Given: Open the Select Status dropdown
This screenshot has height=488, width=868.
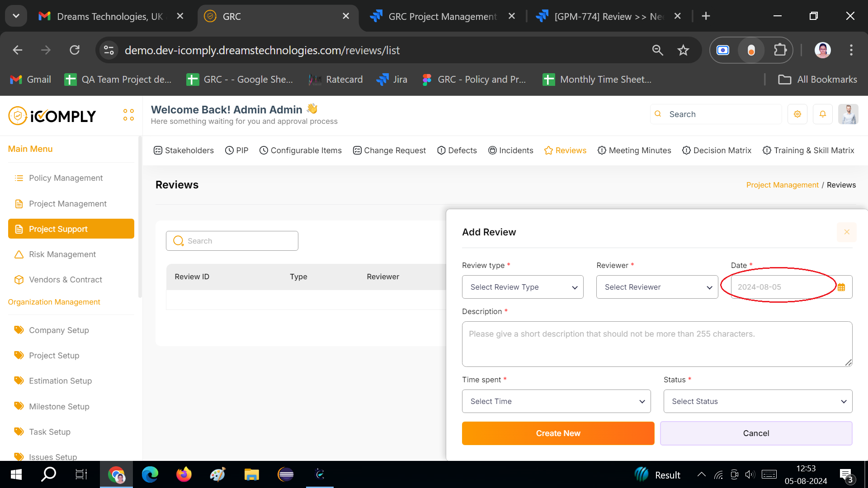Looking at the screenshot, I should click(x=758, y=401).
